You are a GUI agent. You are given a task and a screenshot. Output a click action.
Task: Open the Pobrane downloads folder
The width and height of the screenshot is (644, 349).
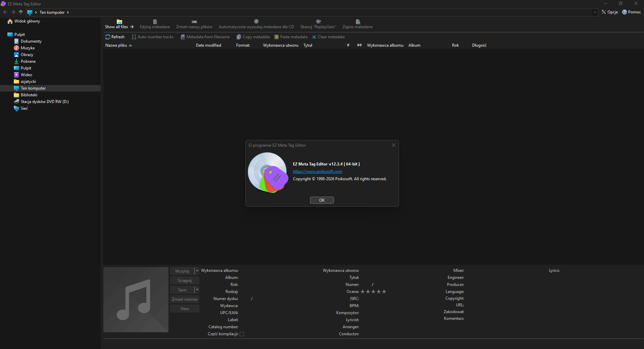coord(25,61)
